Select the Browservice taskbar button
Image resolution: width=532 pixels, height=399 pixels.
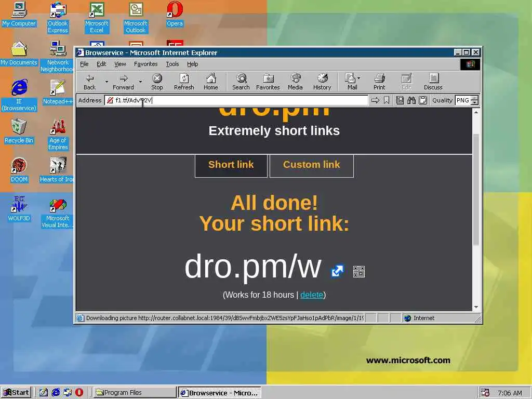(220, 393)
